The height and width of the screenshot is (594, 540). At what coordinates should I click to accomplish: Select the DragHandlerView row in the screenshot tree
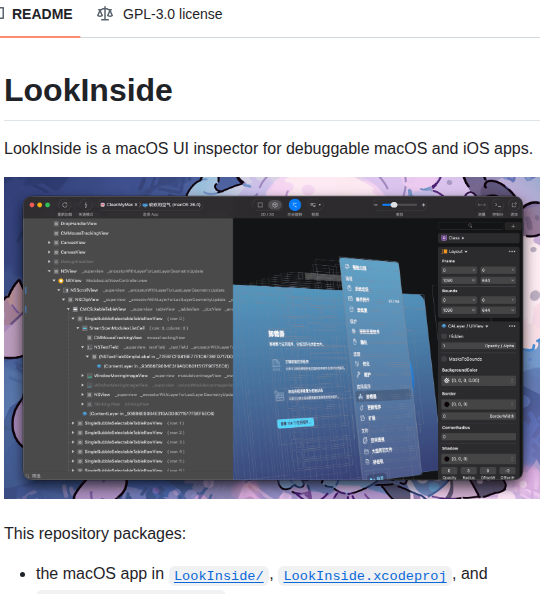(79, 224)
